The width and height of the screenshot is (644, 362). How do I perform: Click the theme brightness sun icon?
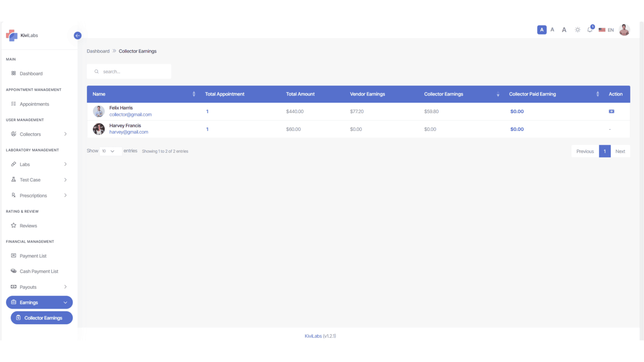(578, 30)
